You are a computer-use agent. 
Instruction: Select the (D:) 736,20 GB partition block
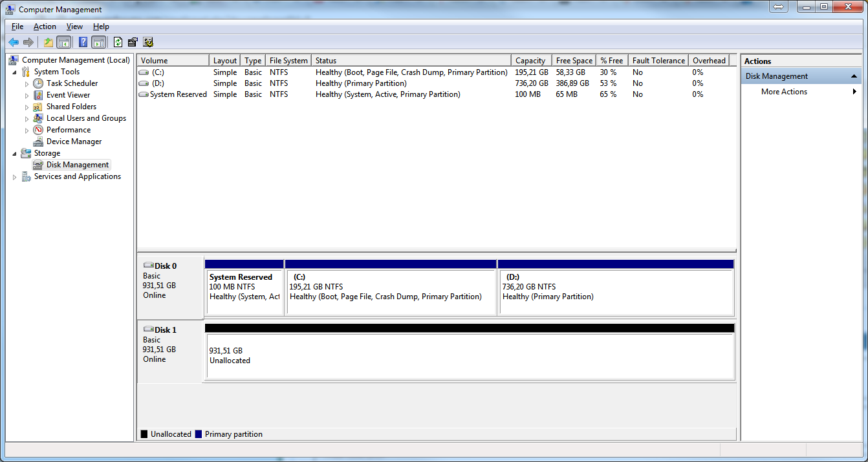pos(616,288)
